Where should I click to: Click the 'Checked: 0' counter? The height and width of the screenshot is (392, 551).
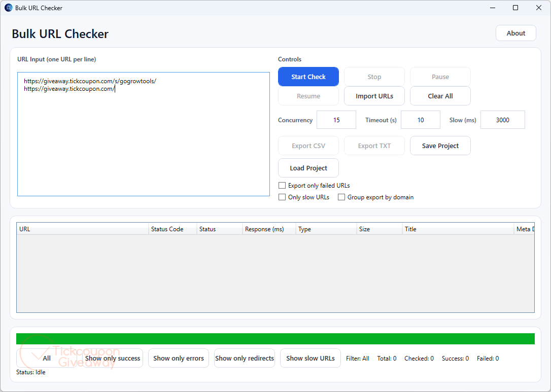coord(419,359)
